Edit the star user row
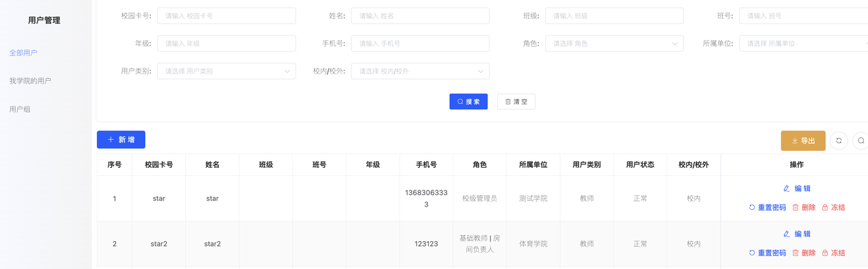 [x=797, y=189]
